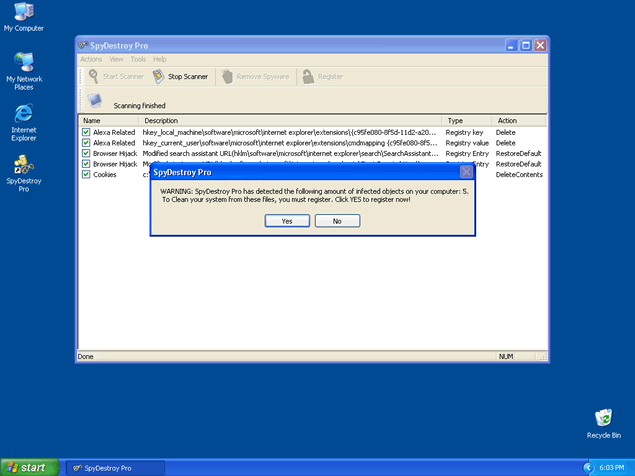The image size is (635, 476).
Task: Click Yes to register now
Action: pos(287,221)
